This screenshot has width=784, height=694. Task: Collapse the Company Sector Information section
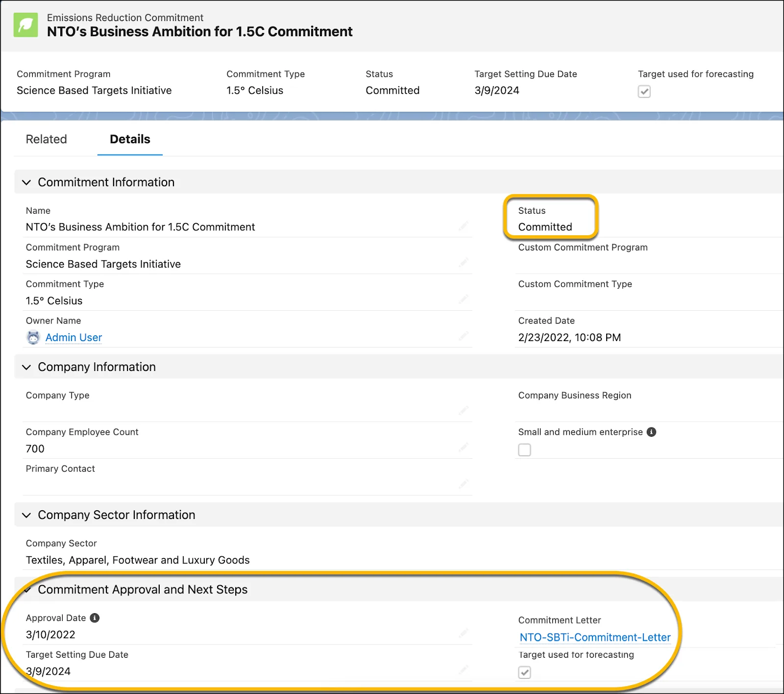pos(26,515)
